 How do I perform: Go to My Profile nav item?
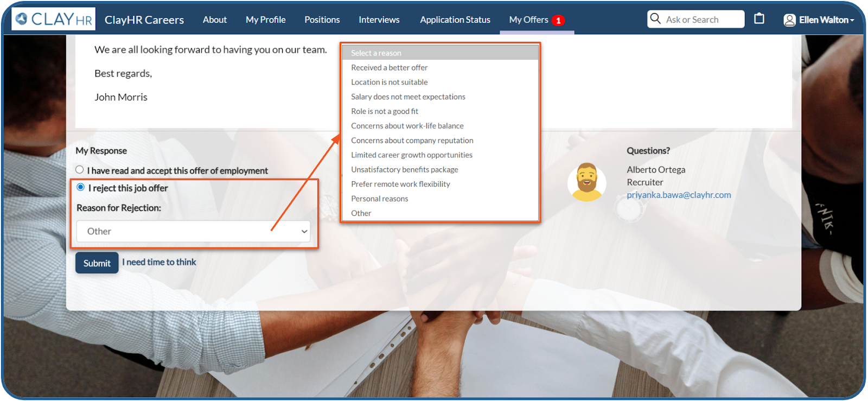pos(265,20)
